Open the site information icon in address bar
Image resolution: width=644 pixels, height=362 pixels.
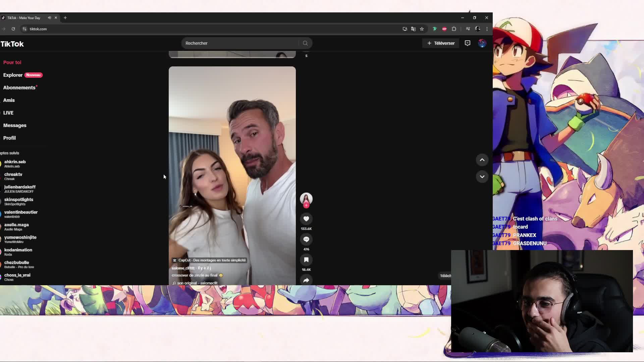[24, 29]
